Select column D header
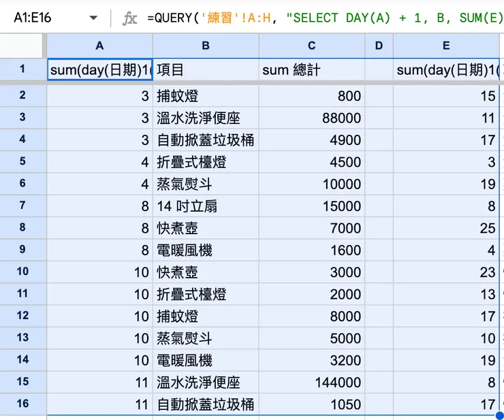This screenshot has height=420, width=504. click(379, 46)
